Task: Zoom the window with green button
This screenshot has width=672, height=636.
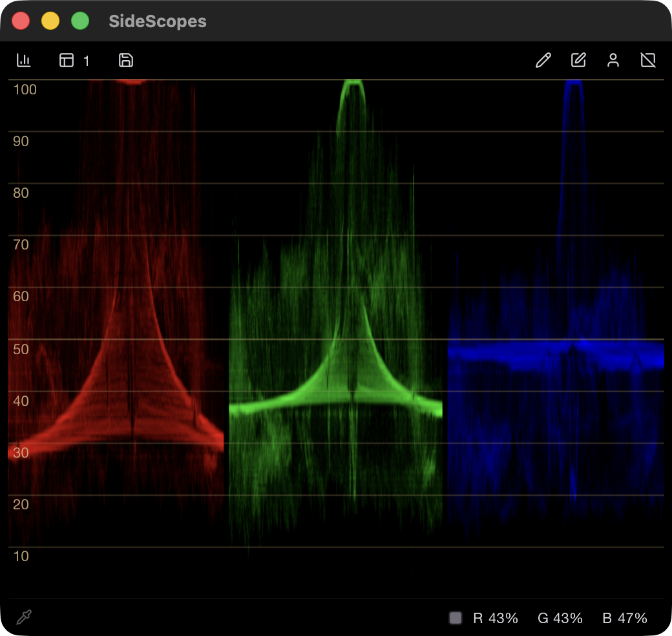Action: (x=79, y=21)
